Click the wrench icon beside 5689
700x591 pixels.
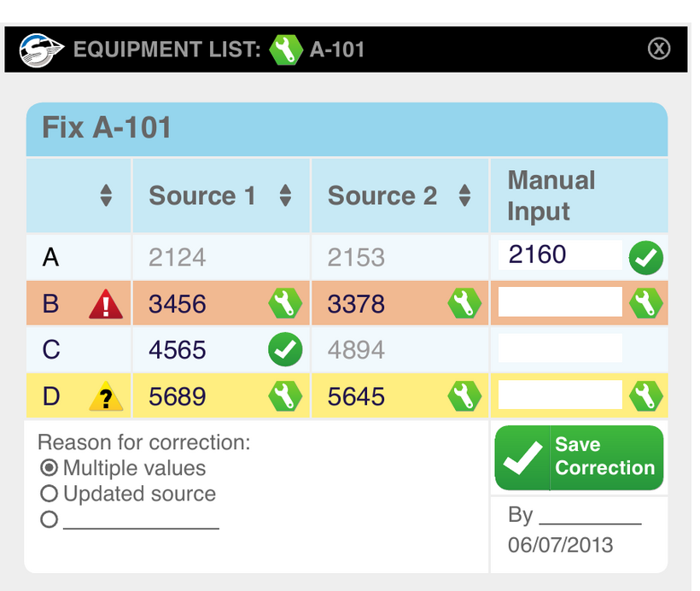pos(285,395)
